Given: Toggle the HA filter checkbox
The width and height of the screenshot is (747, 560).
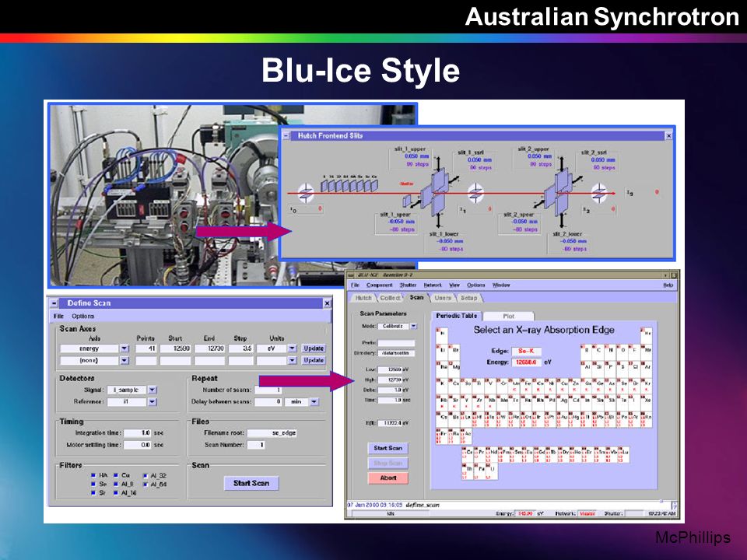Looking at the screenshot, I should click(x=93, y=475).
